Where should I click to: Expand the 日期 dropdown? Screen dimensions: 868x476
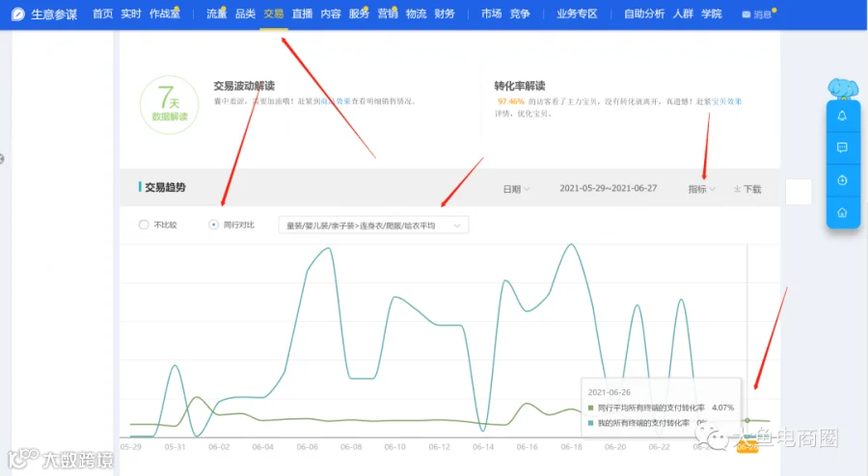516,189
